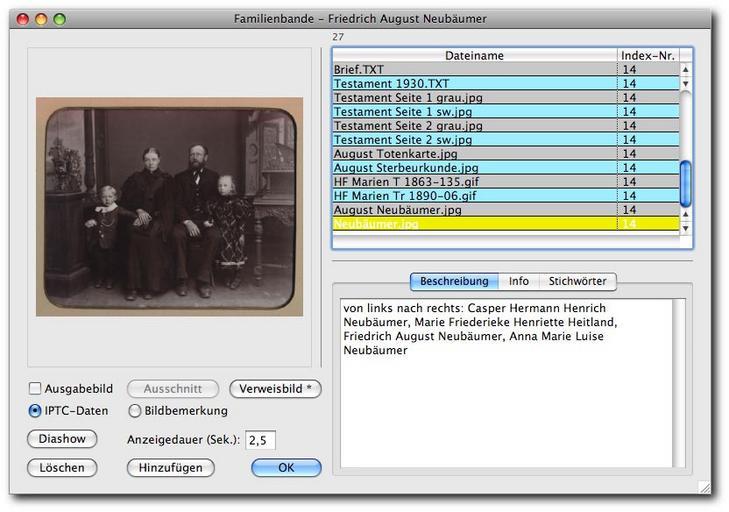Click the lower scroll-up arrow of the file list
The width and height of the screenshot is (729, 512).
point(685,214)
